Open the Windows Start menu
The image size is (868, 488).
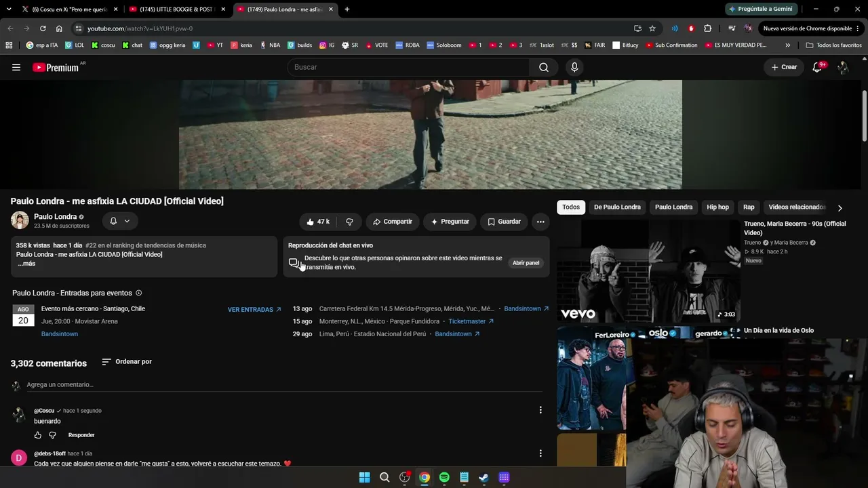tap(364, 477)
